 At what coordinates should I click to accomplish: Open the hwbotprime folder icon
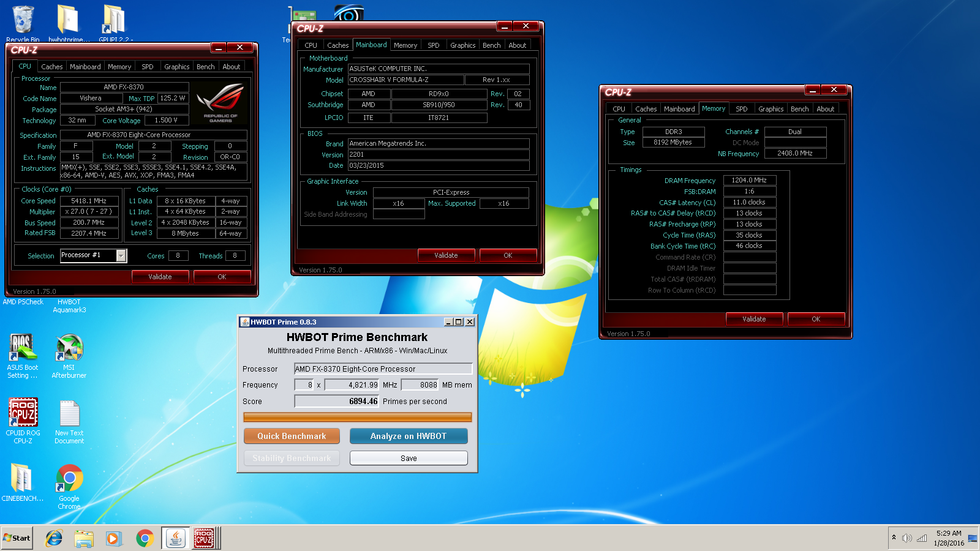click(68, 23)
